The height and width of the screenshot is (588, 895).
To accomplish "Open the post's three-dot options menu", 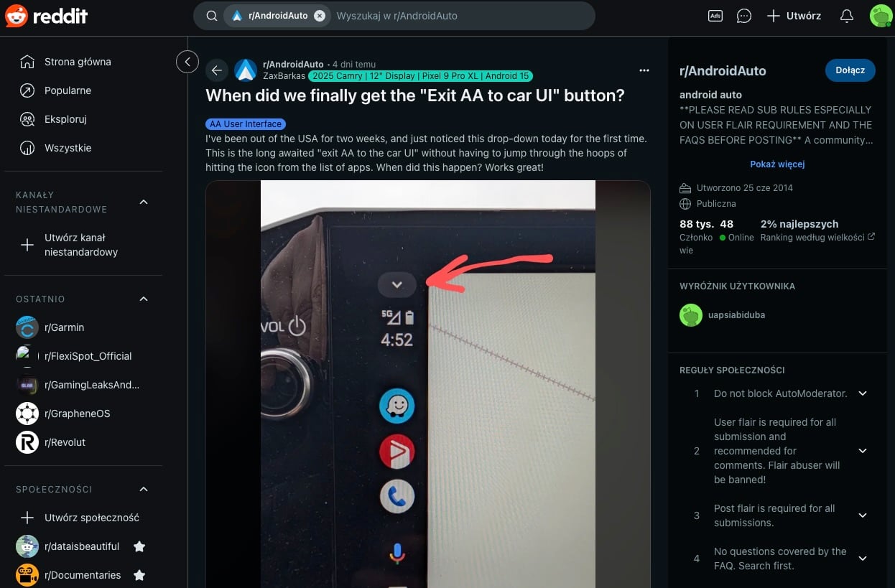I will pyautogui.click(x=644, y=70).
